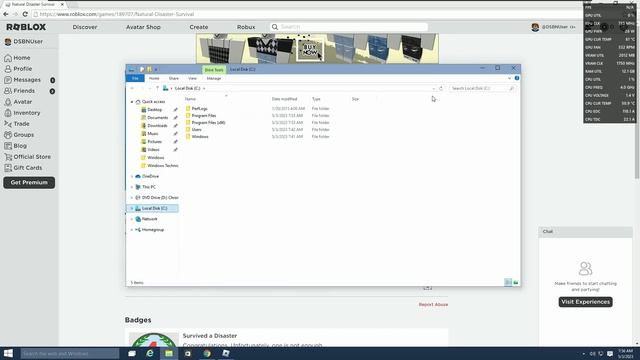Click the Up one level arrow
The image size is (640, 360).
click(157, 88)
